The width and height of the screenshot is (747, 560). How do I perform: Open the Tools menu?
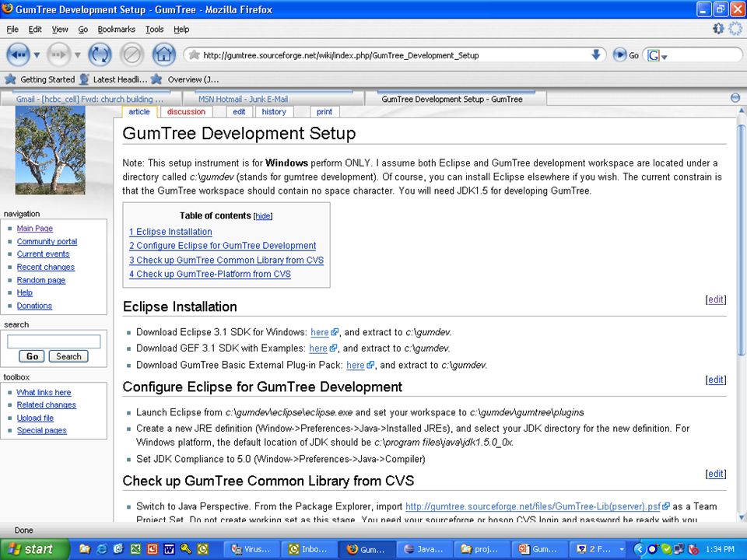coord(154,29)
